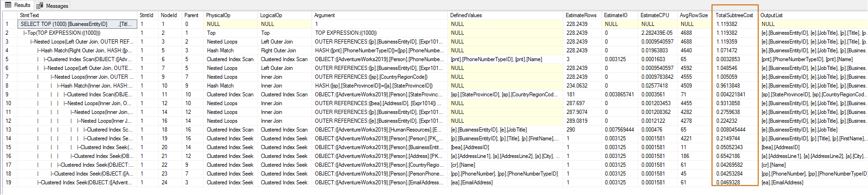Viewport: 868px width, 195px height.
Task: Click the TotalSubtreeCost value 0.6542186
Action: 728,156
